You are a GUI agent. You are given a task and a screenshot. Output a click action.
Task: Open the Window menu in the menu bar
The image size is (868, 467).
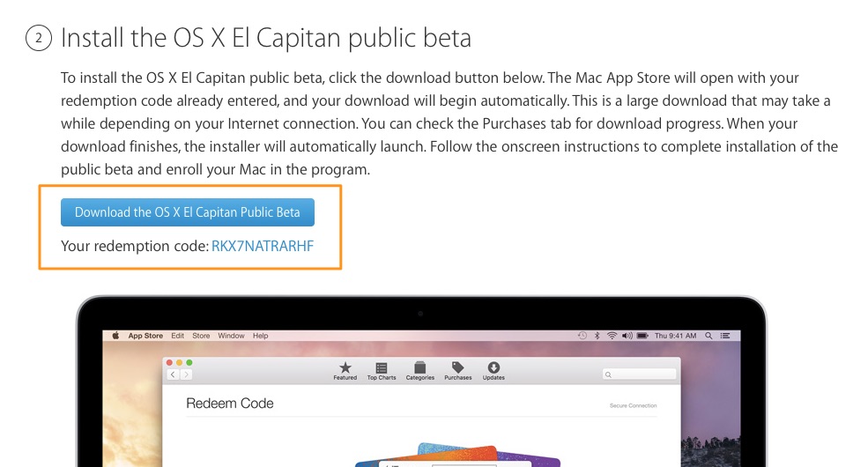[x=231, y=336]
